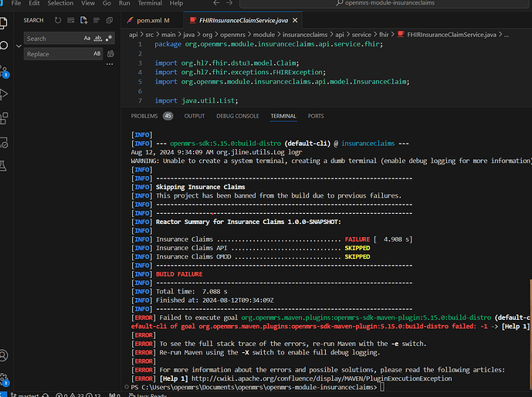Click FHIRInsuranceClaimService.java breadcrumb file
532x397 pixels.
pyautogui.click(x=447, y=35)
